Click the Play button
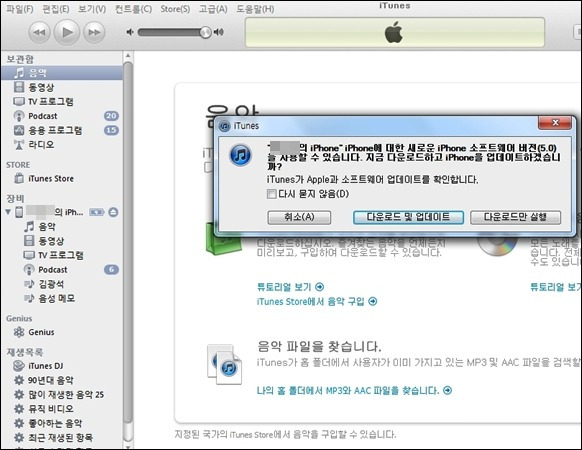Image resolution: width=582 pixels, height=450 pixels. (x=67, y=32)
